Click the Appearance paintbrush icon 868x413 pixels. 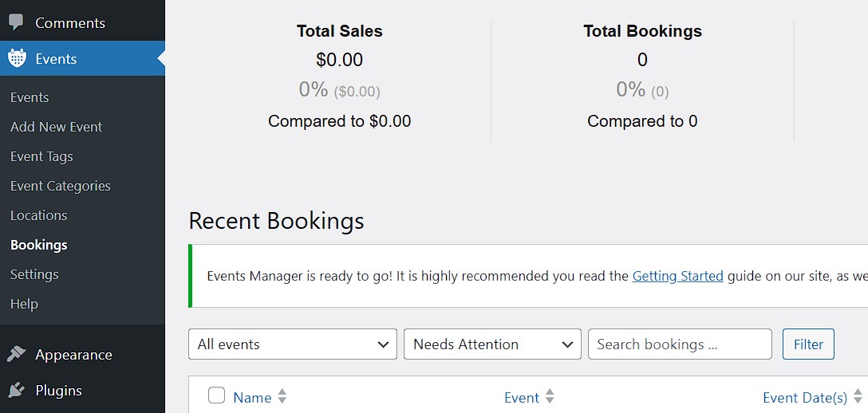pyautogui.click(x=17, y=355)
